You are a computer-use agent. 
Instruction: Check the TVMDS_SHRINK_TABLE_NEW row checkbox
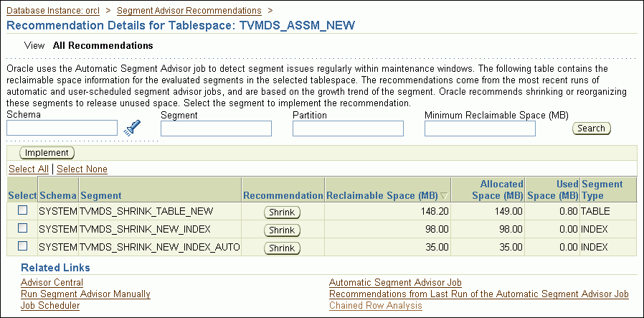click(23, 210)
